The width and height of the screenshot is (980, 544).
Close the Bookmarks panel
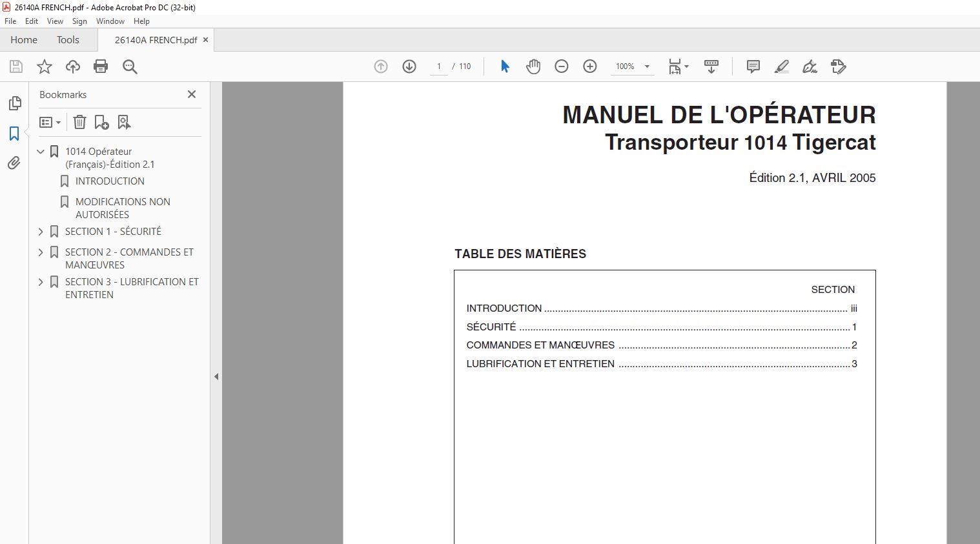[x=192, y=94]
